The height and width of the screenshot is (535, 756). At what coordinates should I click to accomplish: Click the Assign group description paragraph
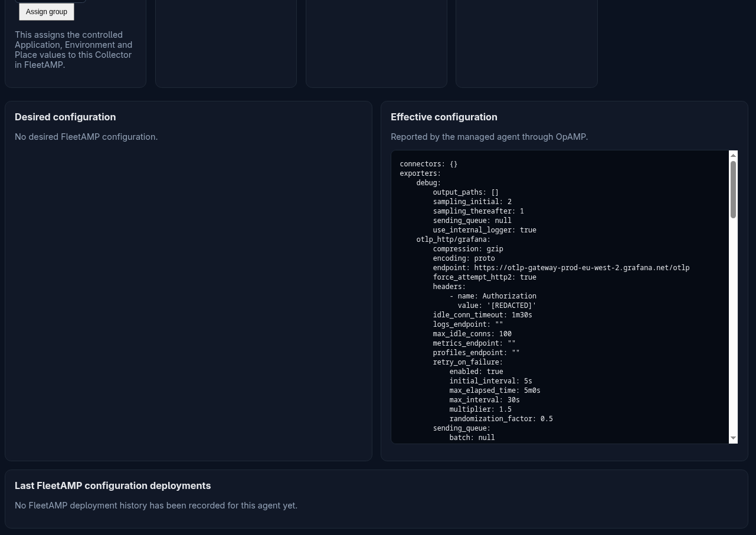point(74,50)
